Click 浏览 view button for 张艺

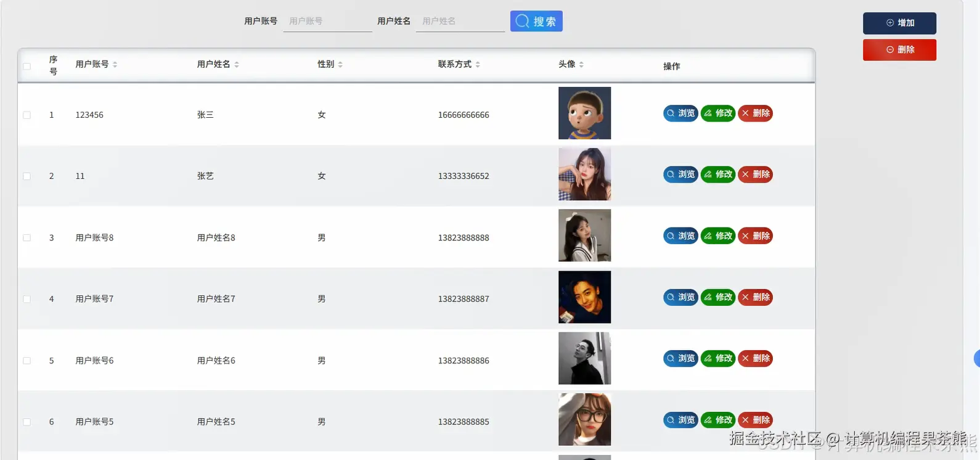click(x=680, y=175)
